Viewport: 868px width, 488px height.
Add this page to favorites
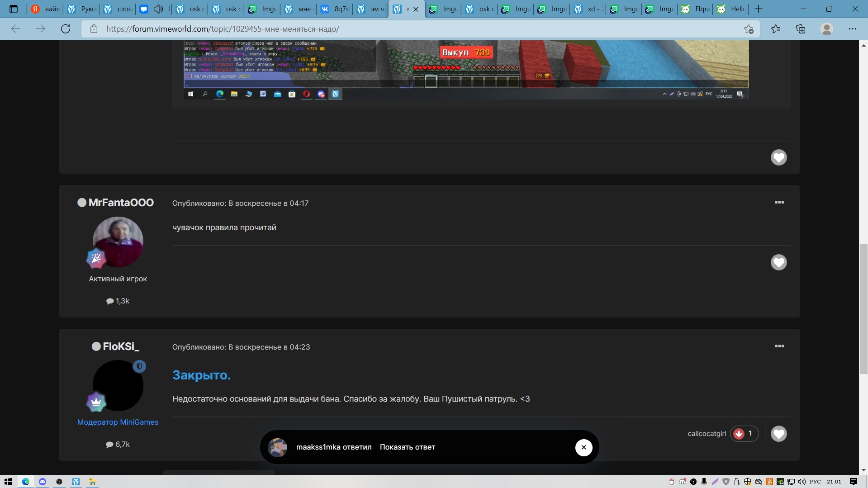click(x=749, y=29)
